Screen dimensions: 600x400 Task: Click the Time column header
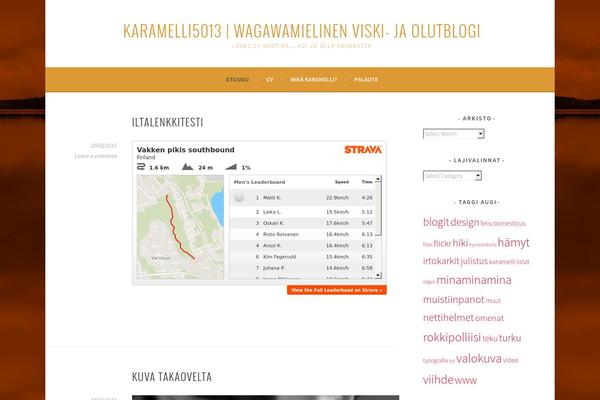(367, 182)
